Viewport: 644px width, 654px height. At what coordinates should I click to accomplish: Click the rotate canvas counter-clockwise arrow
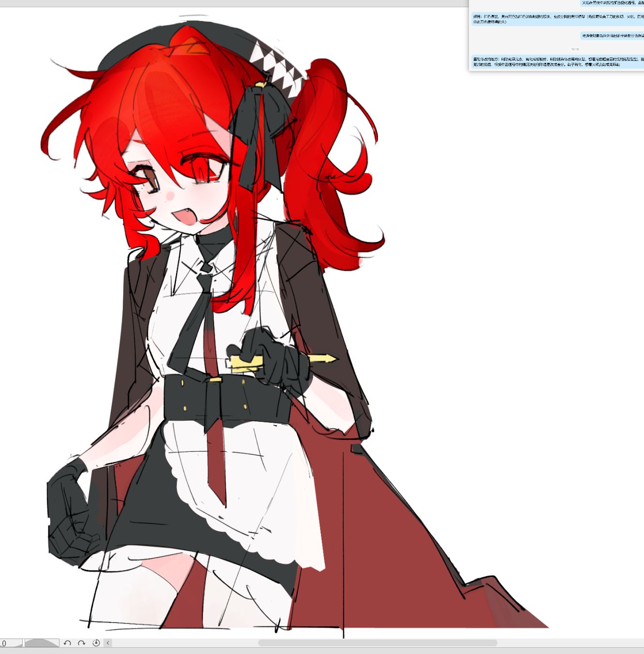[67, 643]
